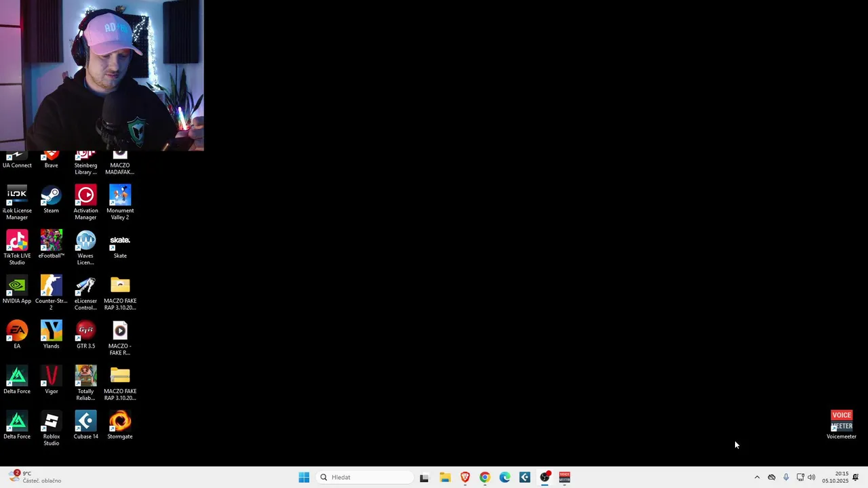Click the microphone tray icon
868x488 pixels.
(786, 477)
